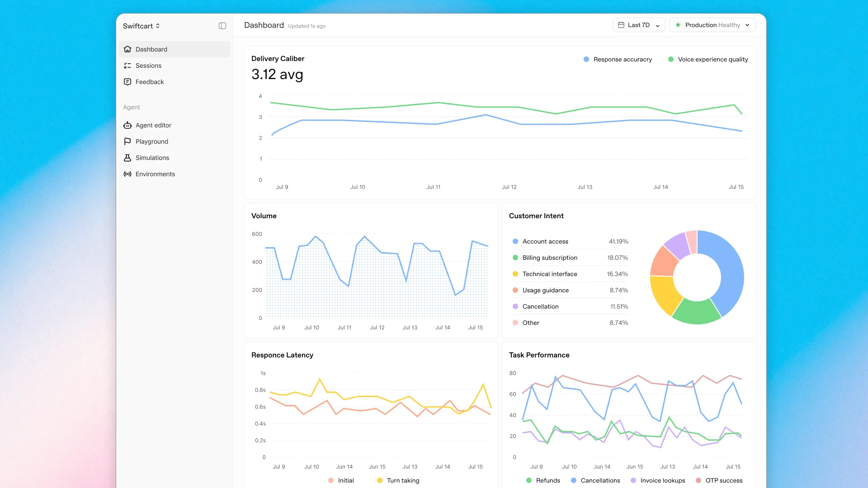Click the green Production status dot
The width and height of the screenshot is (868, 488).
pos(678,25)
